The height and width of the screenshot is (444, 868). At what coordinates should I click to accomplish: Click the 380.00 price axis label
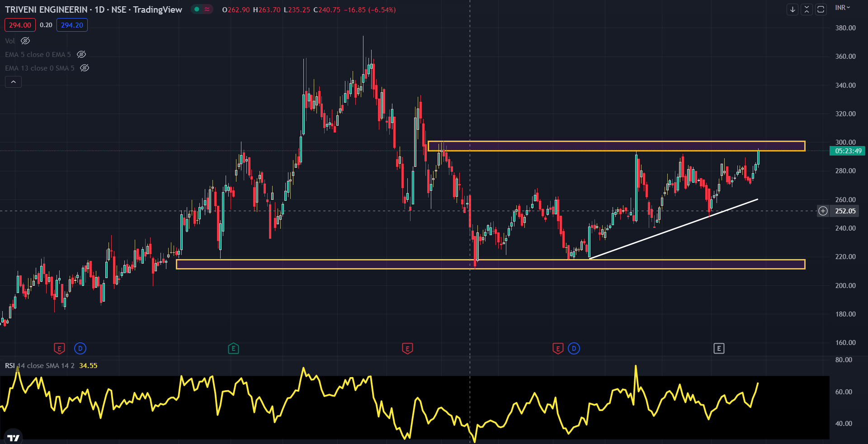coord(845,28)
